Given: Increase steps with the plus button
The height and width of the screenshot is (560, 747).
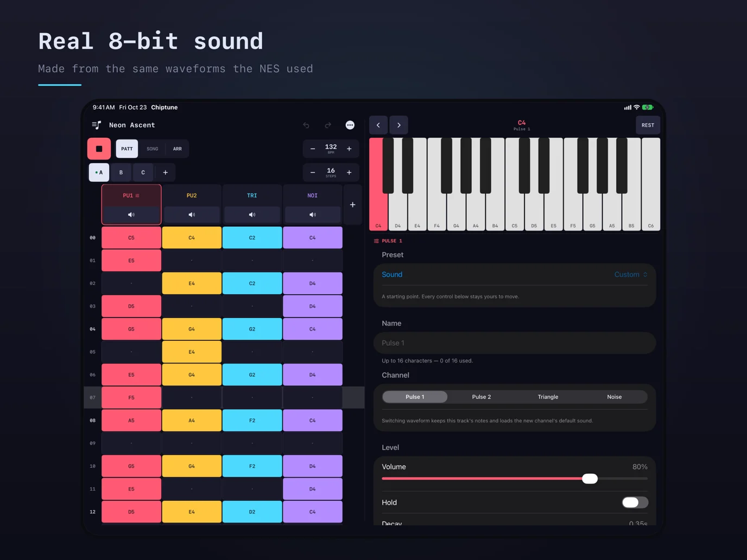Looking at the screenshot, I should click(x=349, y=173).
